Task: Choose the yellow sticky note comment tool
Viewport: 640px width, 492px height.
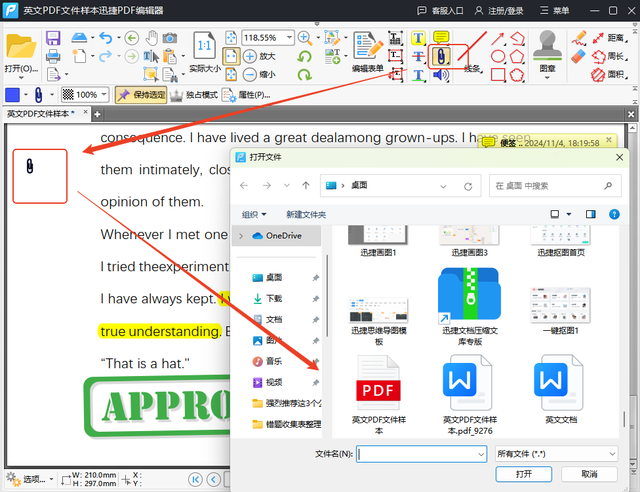Action: tap(441, 38)
